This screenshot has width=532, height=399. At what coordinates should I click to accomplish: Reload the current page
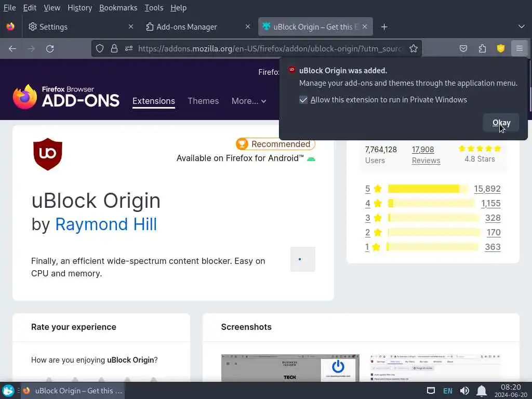(x=50, y=49)
